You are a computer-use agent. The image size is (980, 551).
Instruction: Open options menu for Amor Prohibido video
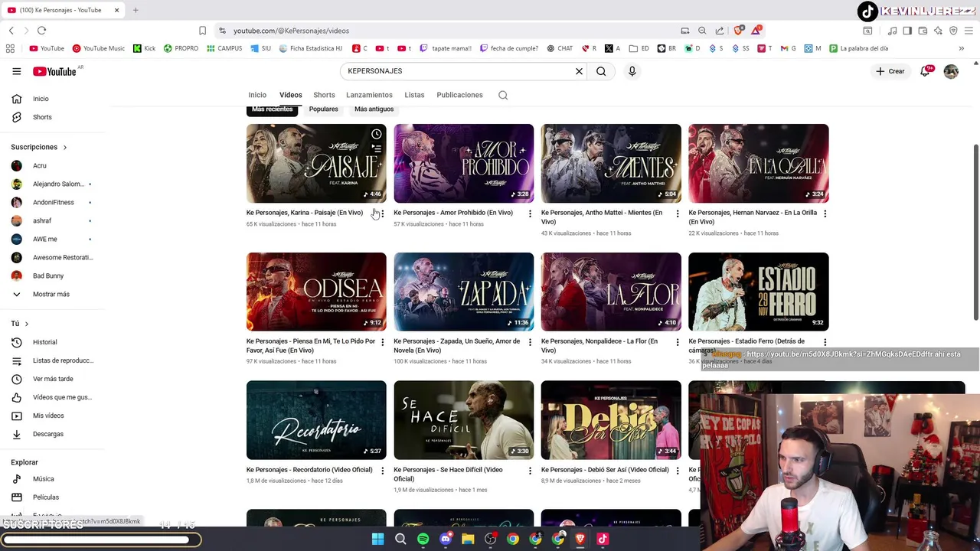pos(530,214)
